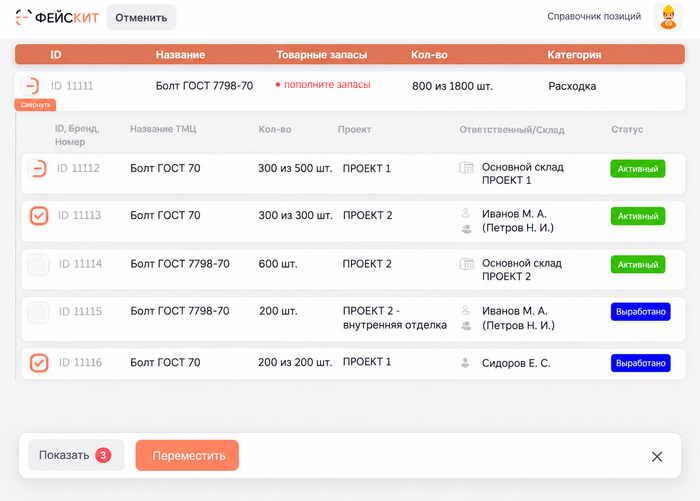Click warehouse icon in ID 11112 row
This screenshot has width=700, height=501.
pyautogui.click(x=467, y=168)
